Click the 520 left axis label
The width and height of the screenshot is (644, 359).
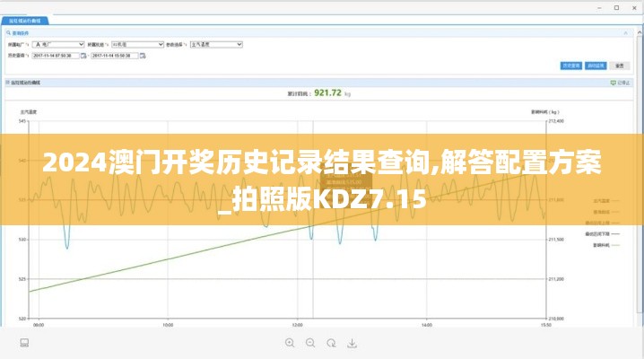click(x=22, y=319)
